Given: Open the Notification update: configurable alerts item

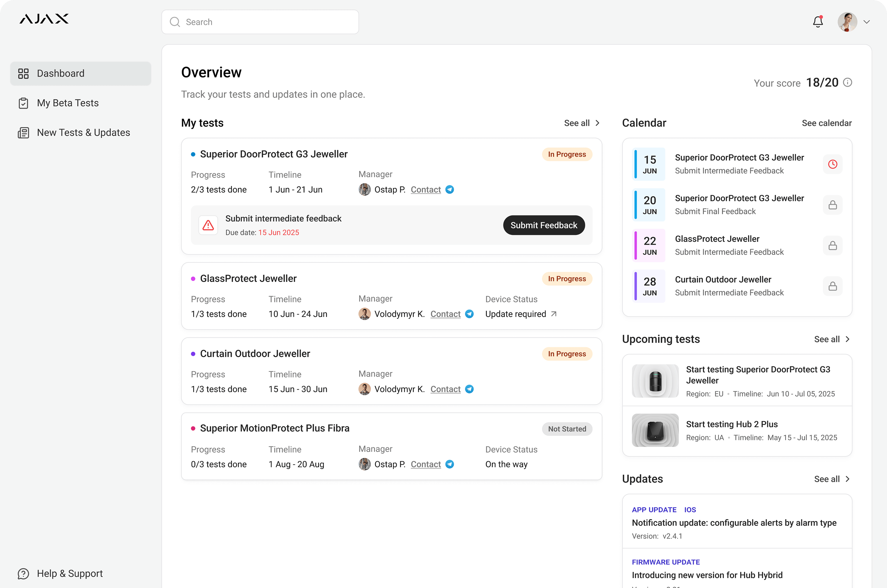Looking at the screenshot, I should (734, 523).
